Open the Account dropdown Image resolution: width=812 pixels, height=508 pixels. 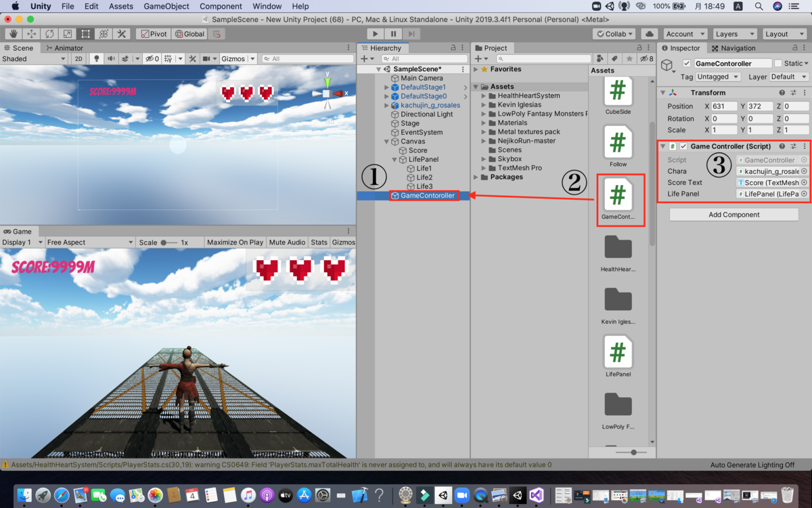tap(685, 34)
